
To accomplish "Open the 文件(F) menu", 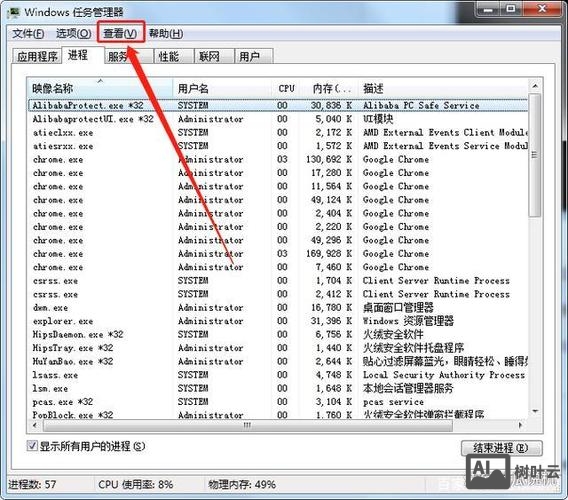I will [28, 34].
